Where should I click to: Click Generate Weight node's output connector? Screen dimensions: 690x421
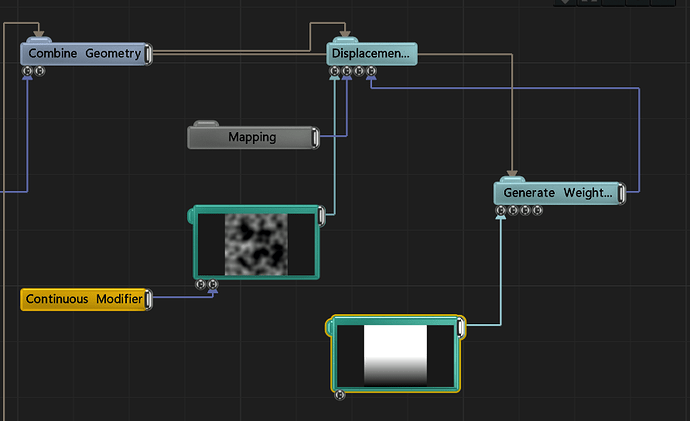pos(622,193)
